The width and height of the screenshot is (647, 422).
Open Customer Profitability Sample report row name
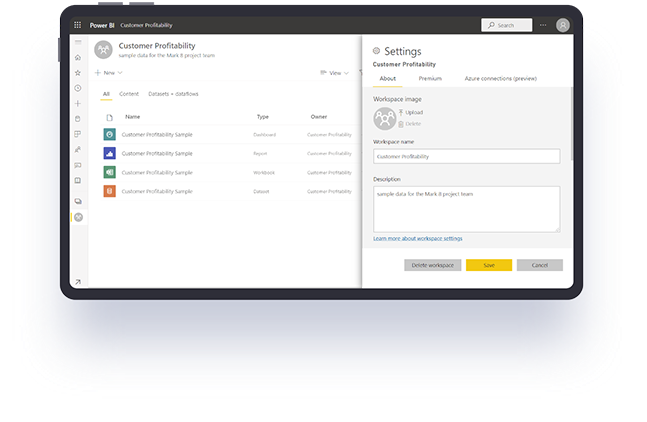pyautogui.click(x=157, y=153)
